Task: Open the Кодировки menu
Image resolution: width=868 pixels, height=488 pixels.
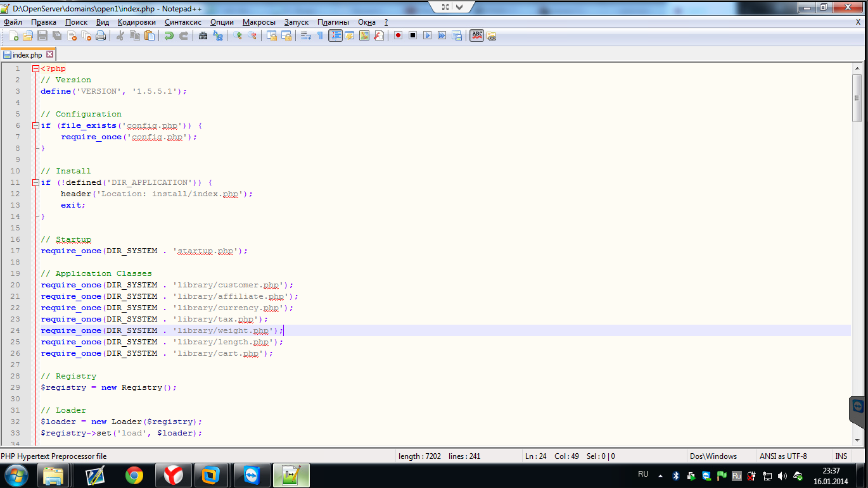Action: click(136, 22)
